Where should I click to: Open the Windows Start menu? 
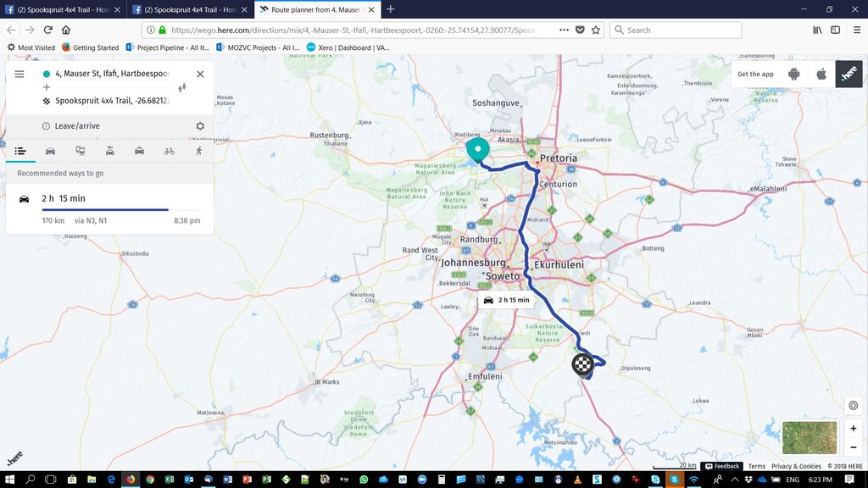click(10, 480)
